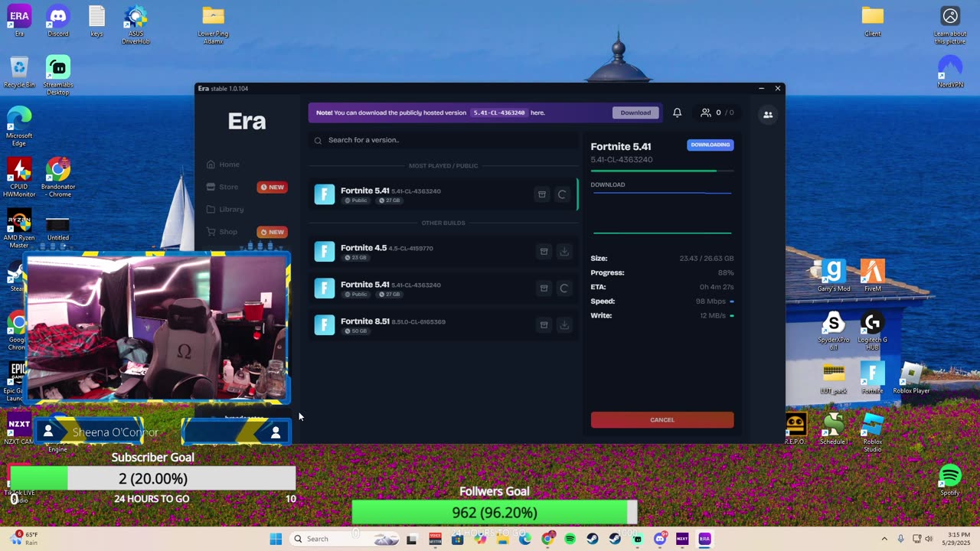Click the 98 Mbps speed value
This screenshot has width=980, height=551.
[x=710, y=302]
